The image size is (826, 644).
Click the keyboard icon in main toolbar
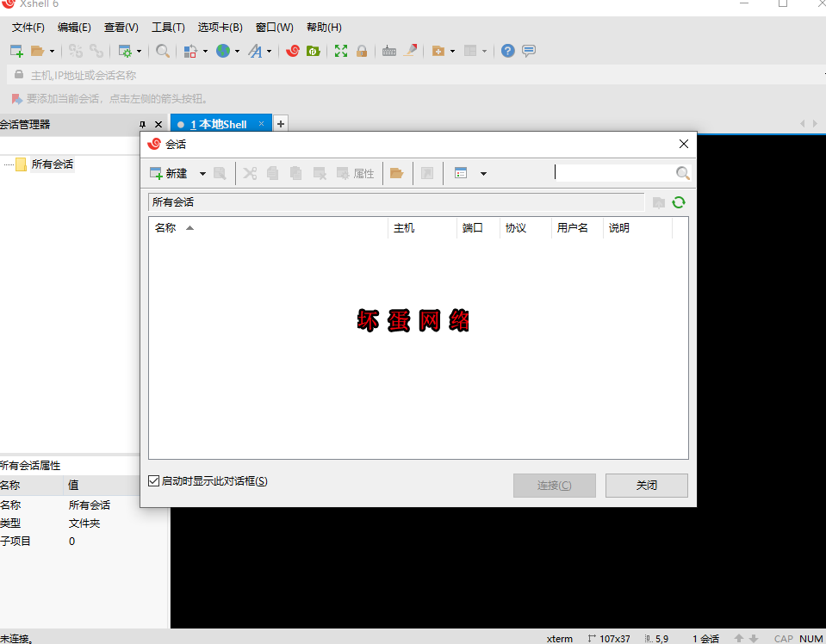pyautogui.click(x=388, y=51)
